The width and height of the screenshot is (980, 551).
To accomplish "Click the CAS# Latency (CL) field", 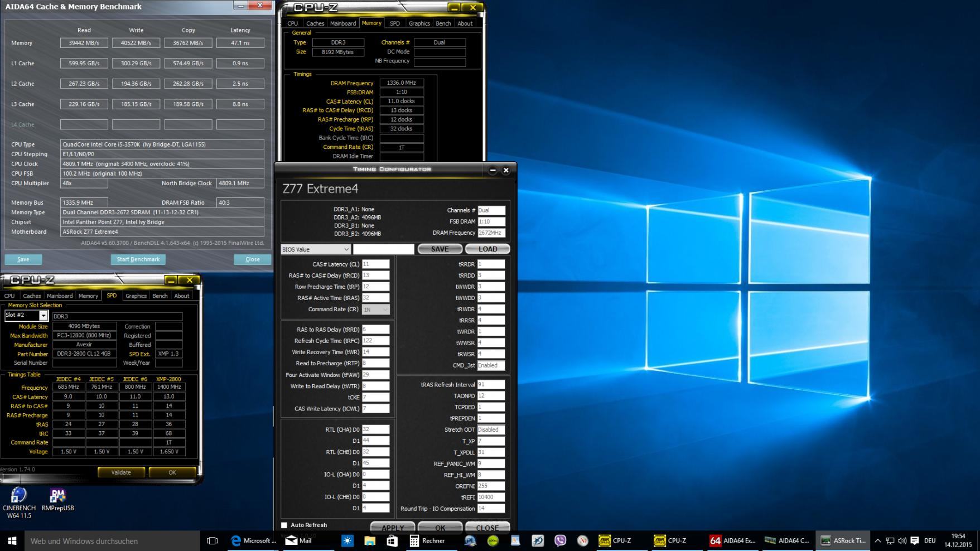I will click(x=375, y=264).
